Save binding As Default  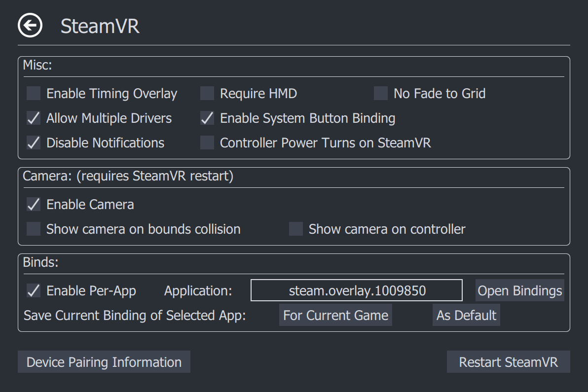click(466, 315)
